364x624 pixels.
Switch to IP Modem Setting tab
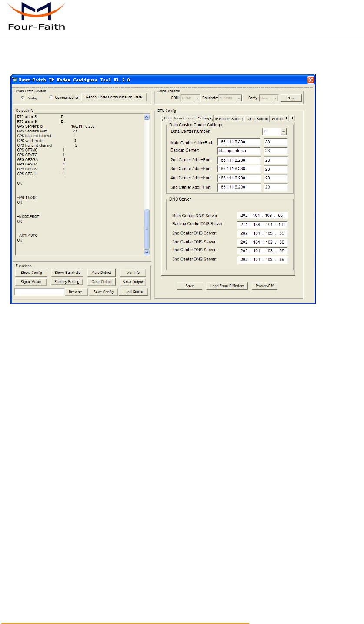pyautogui.click(x=229, y=119)
